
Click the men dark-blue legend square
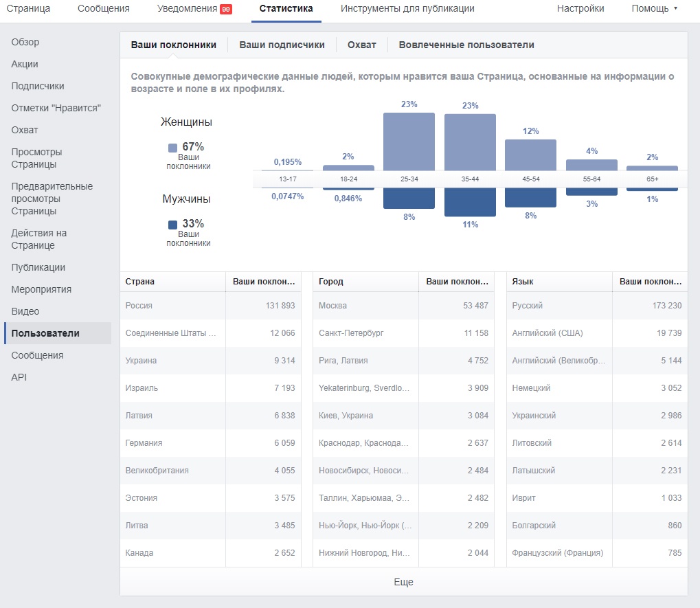(172, 224)
